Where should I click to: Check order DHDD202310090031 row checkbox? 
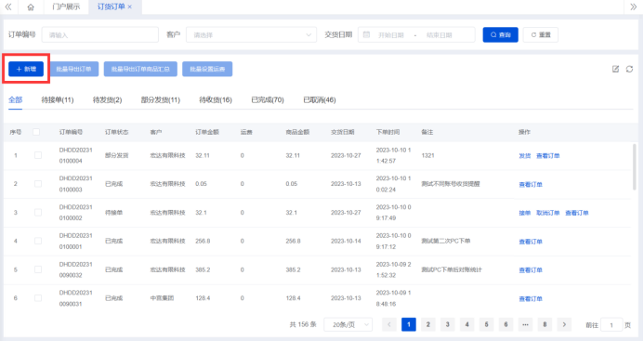click(x=38, y=298)
